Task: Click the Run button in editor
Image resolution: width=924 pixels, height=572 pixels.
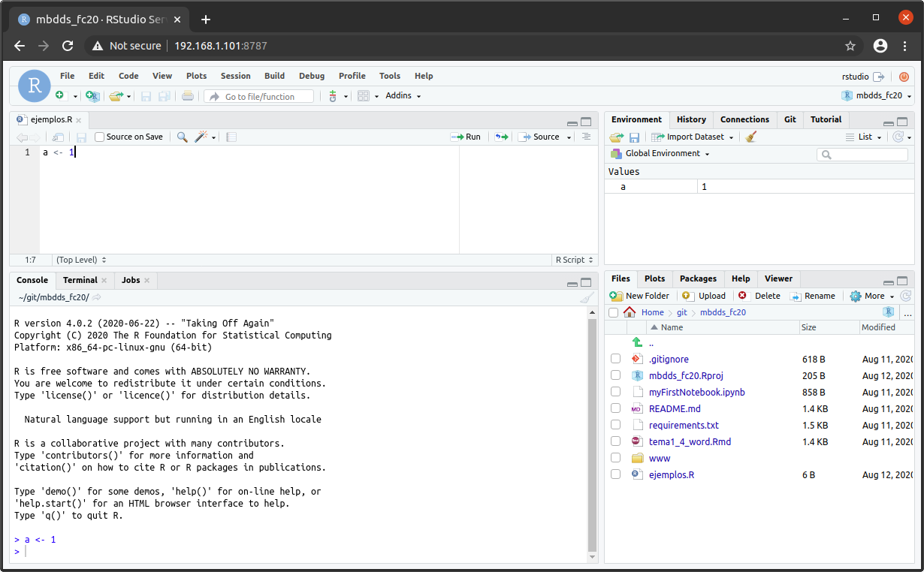Action: (x=466, y=137)
